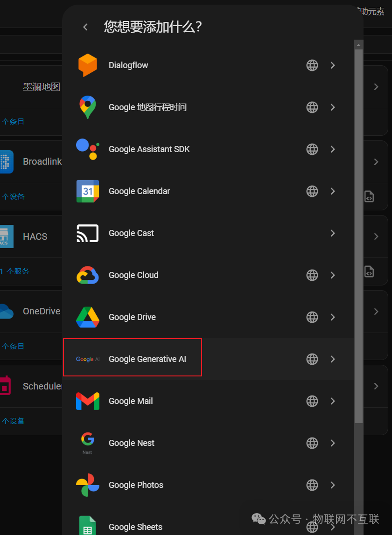Choose Google Photos label

click(x=136, y=485)
